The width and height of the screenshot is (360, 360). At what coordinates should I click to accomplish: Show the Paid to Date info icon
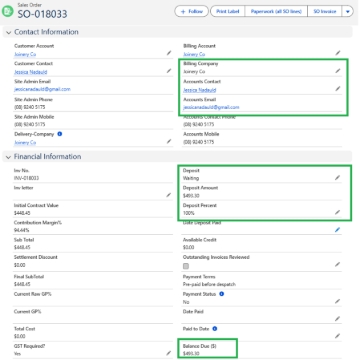[215, 329]
